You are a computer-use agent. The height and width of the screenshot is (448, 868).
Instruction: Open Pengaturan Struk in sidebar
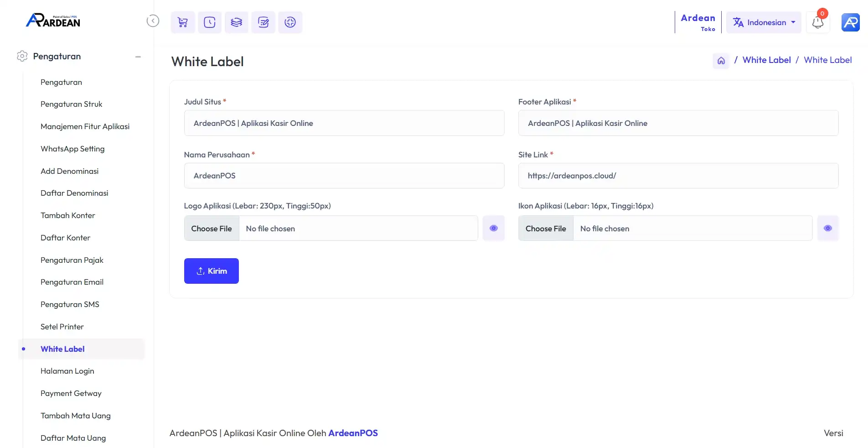click(x=71, y=104)
